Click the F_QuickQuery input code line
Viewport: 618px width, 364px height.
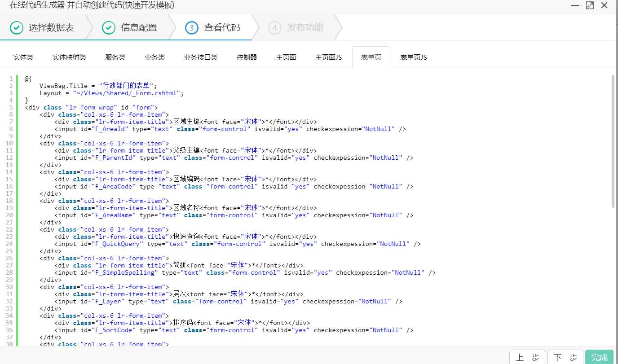click(238, 244)
